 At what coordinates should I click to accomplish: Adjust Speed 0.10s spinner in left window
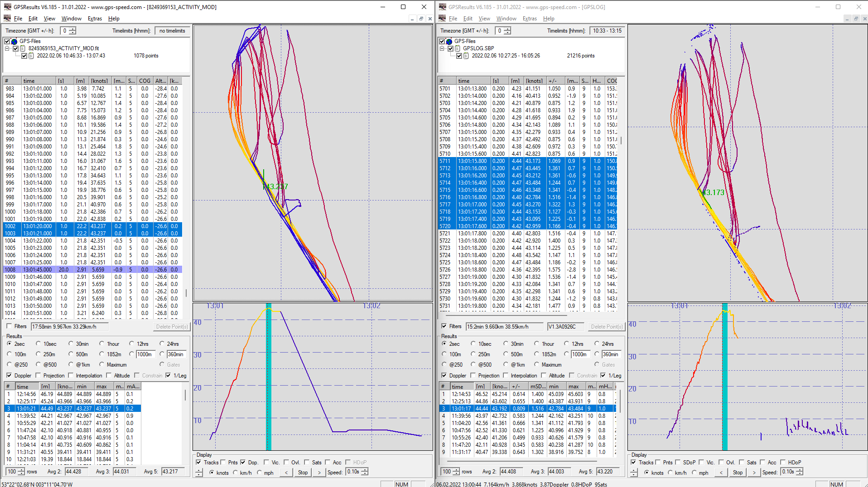click(x=365, y=472)
